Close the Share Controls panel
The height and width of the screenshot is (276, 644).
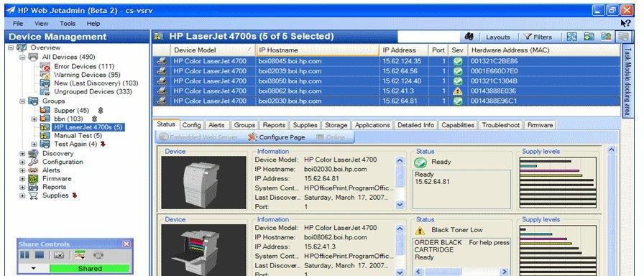[x=126, y=244]
